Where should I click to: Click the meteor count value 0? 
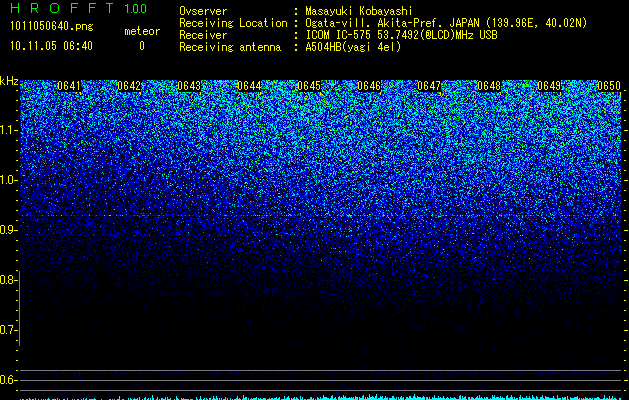[x=142, y=46]
